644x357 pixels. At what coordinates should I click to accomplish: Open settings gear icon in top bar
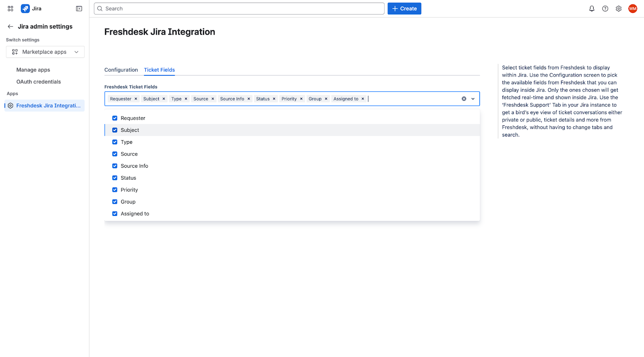pyautogui.click(x=619, y=8)
